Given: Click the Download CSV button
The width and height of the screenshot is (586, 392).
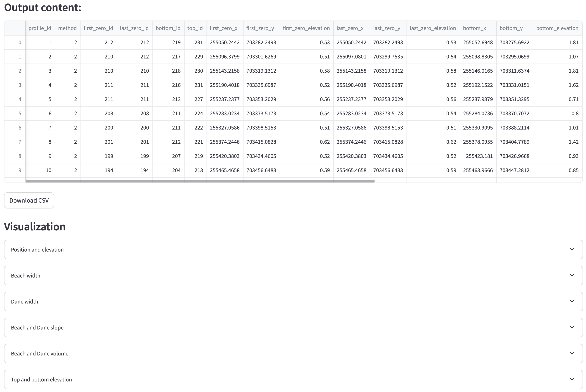Looking at the screenshot, I should click(x=29, y=200).
